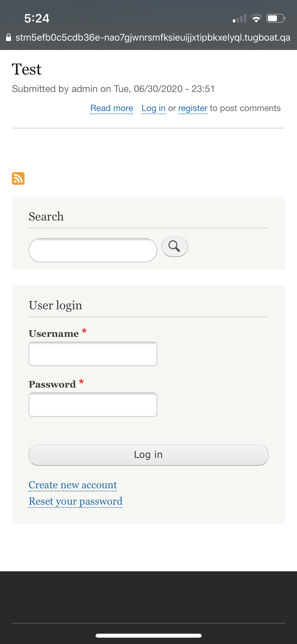Follow the Read more link
The height and width of the screenshot is (644, 297).
(x=112, y=108)
